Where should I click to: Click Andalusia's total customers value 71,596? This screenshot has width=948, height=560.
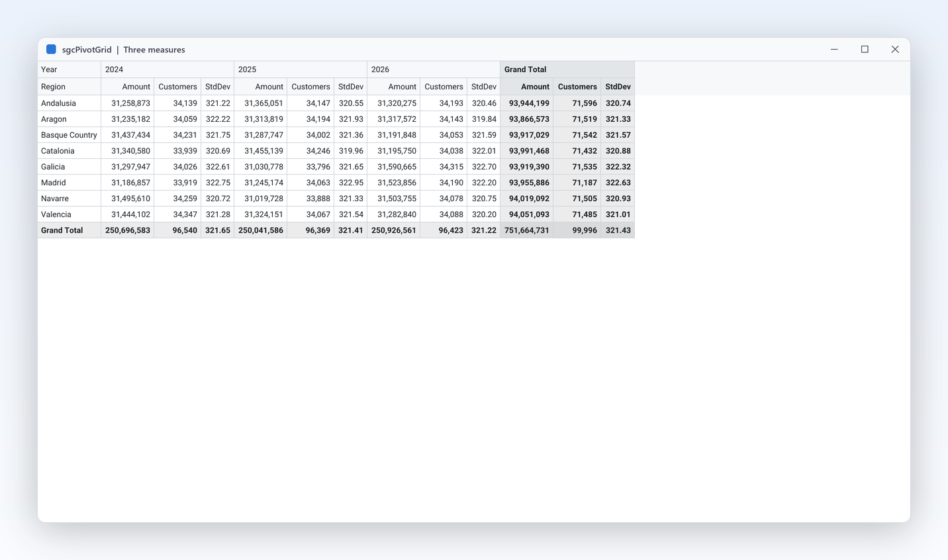(577, 103)
